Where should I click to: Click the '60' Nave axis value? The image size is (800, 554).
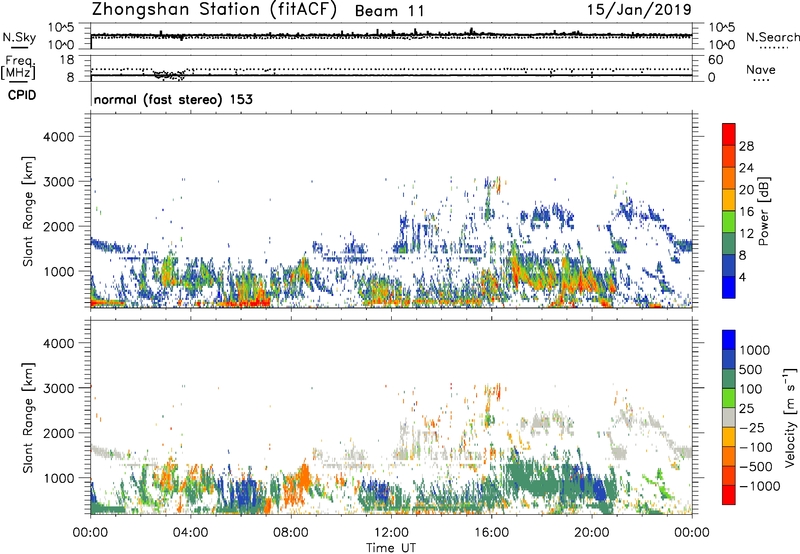[715, 60]
